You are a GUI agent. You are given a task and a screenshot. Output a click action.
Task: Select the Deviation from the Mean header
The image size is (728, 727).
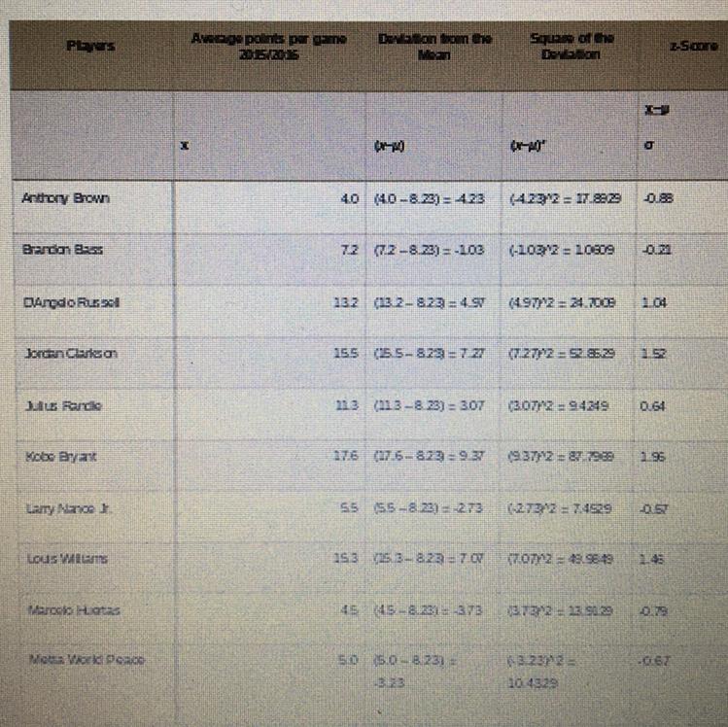(x=434, y=47)
